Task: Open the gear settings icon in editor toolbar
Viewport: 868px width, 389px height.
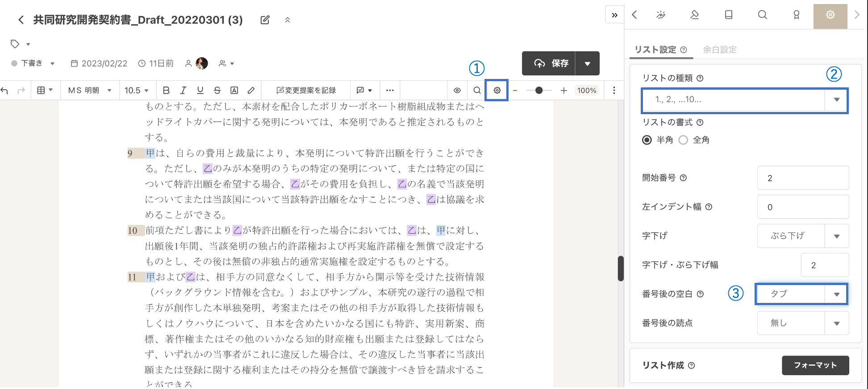Action: point(497,91)
